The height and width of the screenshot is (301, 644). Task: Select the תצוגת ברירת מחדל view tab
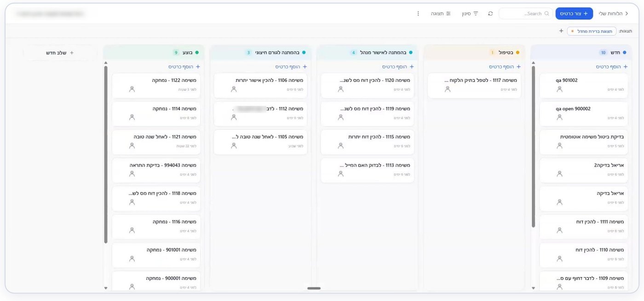[x=592, y=31]
